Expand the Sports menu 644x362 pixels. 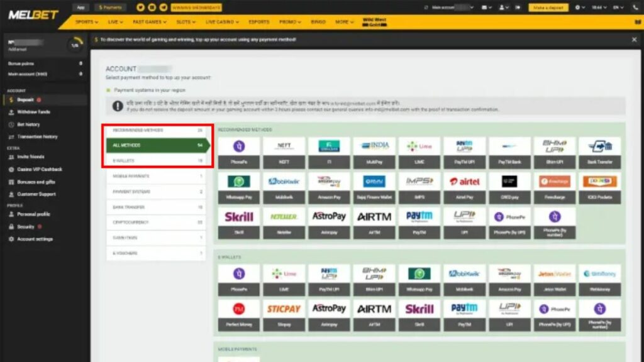point(86,22)
